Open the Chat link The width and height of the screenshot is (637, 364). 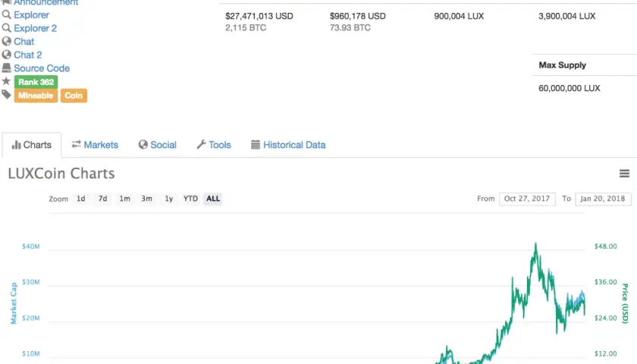24,42
